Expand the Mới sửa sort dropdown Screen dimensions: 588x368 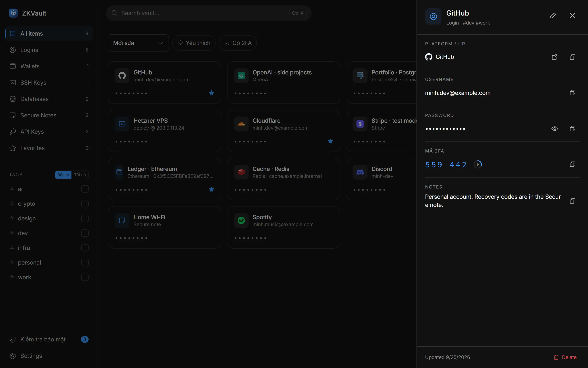point(138,43)
